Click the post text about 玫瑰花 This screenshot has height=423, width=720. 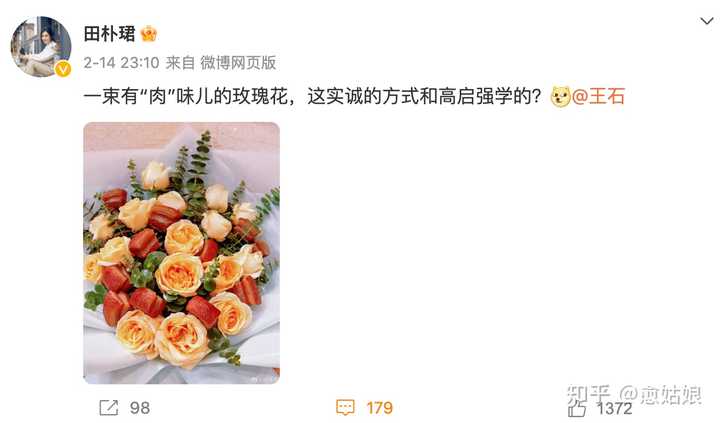312,96
